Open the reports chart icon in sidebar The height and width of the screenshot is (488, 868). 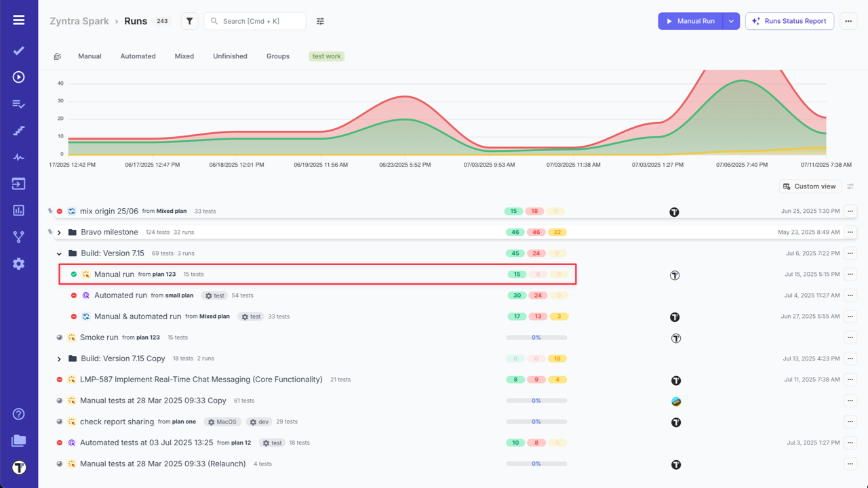(x=18, y=210)
